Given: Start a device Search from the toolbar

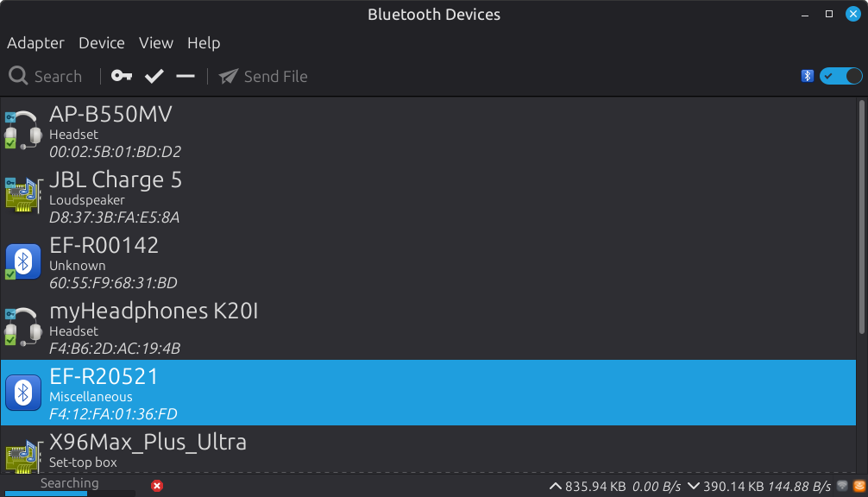Looking at the screenshot, I should coord(46,77).
